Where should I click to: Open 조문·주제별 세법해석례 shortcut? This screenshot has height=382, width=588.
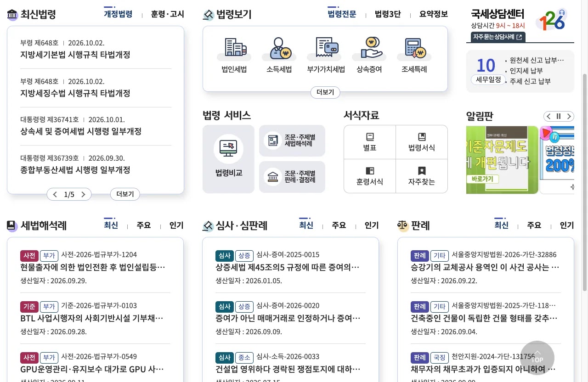click(x=292, y=140)
